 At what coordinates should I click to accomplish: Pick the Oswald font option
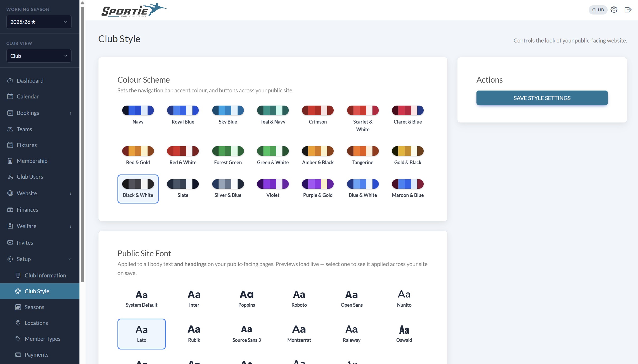pyautogui.click(x=404, y=334)
